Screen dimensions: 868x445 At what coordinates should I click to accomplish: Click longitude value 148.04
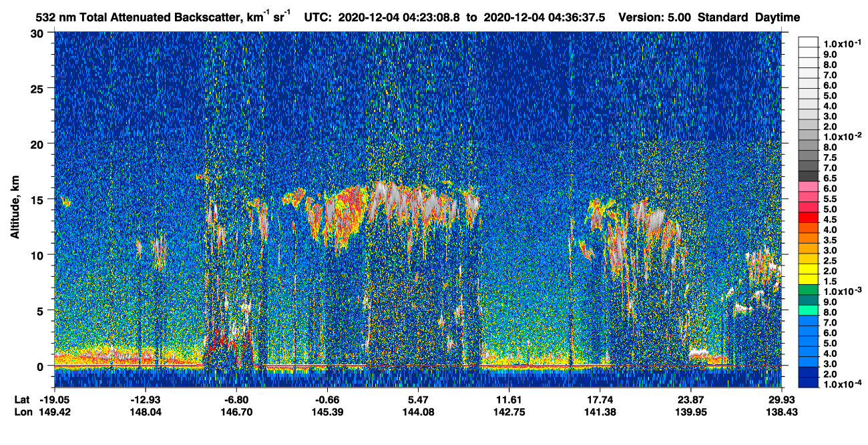pyautogui.click(x=146, y=412)
